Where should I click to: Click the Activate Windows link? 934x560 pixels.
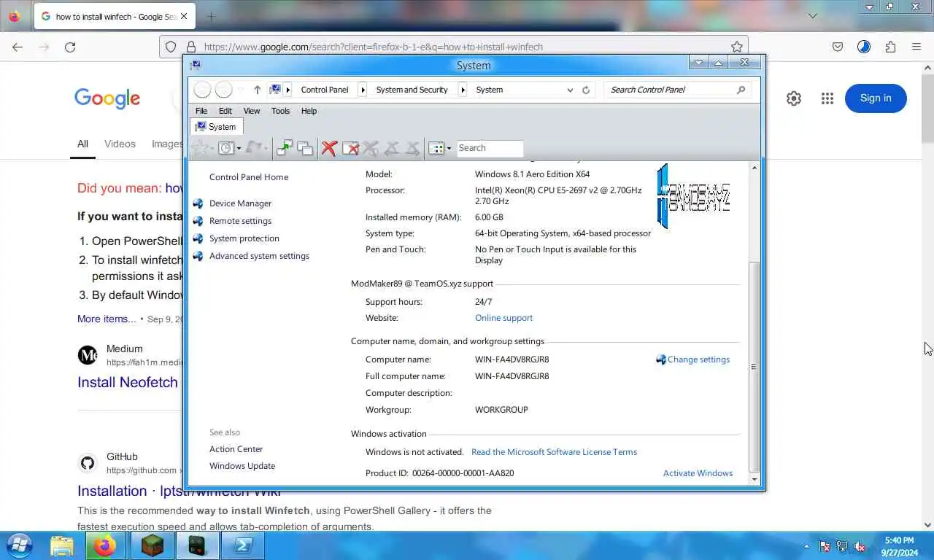pos(698,473)
